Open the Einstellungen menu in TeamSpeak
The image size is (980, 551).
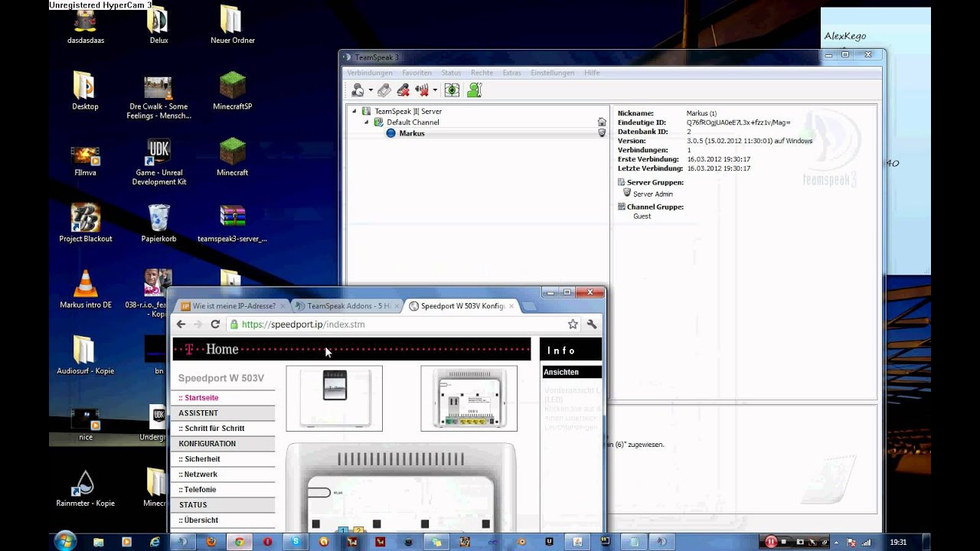tap(552, 73)
